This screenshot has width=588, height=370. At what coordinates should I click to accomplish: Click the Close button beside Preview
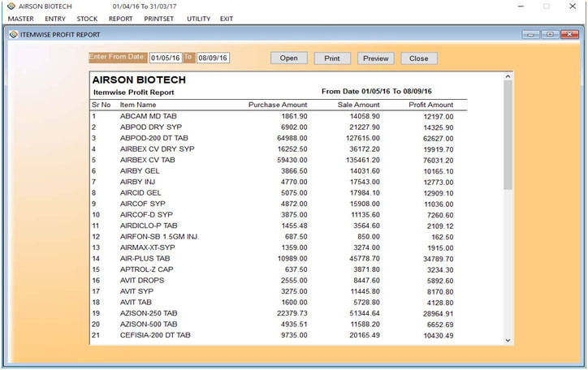418,58
